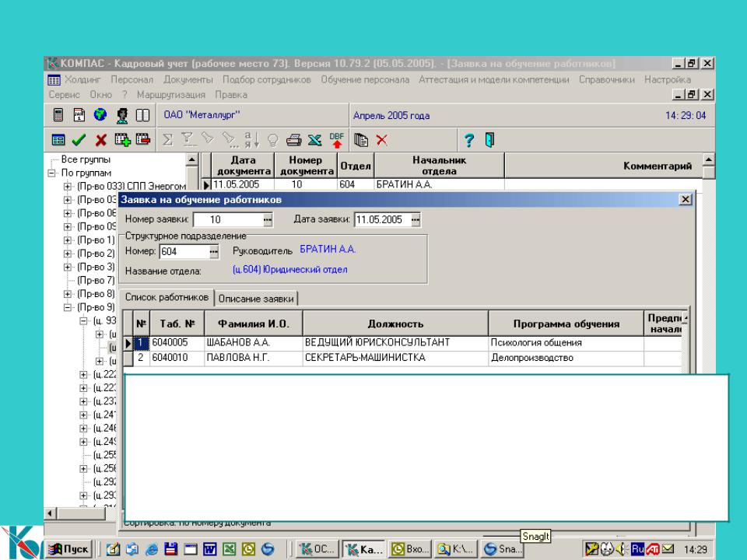Image resolution: width=747 pixels, height=560 pixels.
Task: Launch Excel from the quick launch bar
Action: tap(229, 549)
